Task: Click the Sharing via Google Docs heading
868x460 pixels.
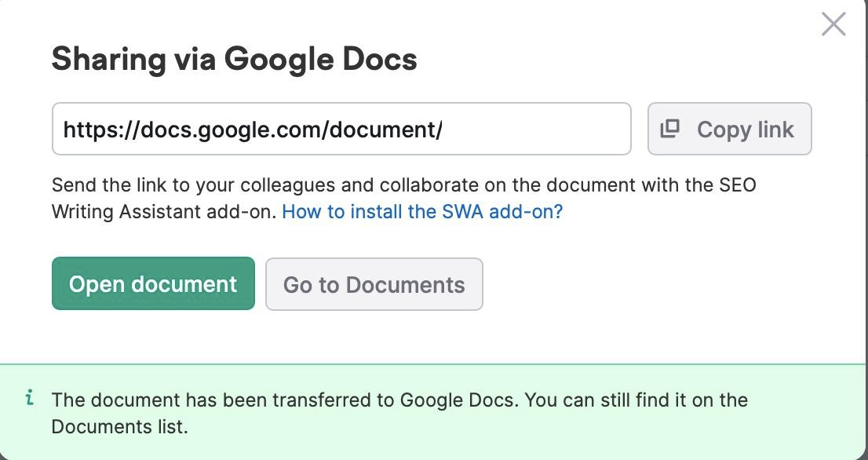Action: pyautogui.click(x=234, y=59)
